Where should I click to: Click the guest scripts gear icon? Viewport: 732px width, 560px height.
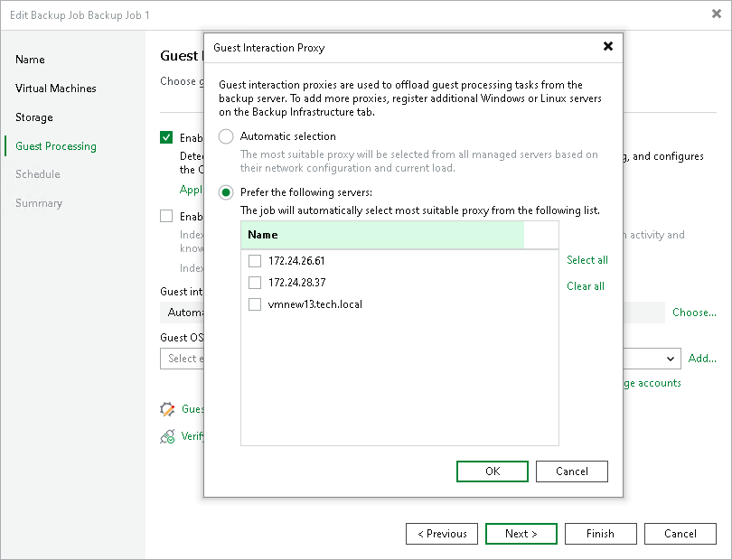[x=166, y=409]
